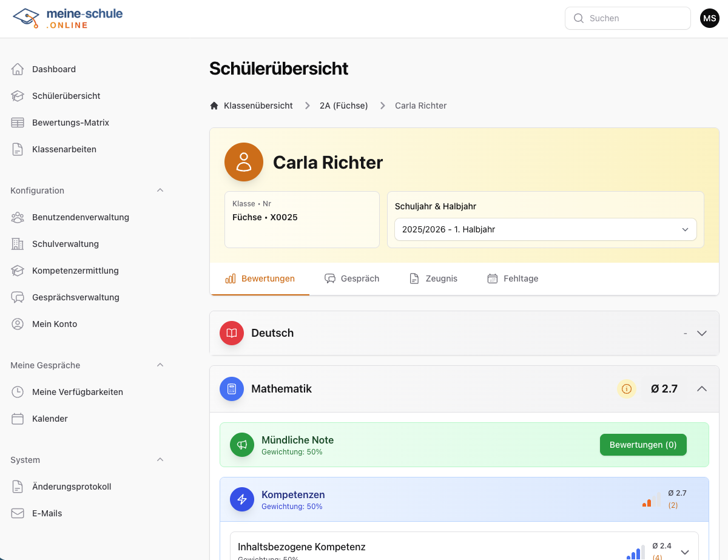Viewport: 728px width, 560px height.
Task: Select the Kompetenzermittlung graduation icon
Action: (16, 270)
